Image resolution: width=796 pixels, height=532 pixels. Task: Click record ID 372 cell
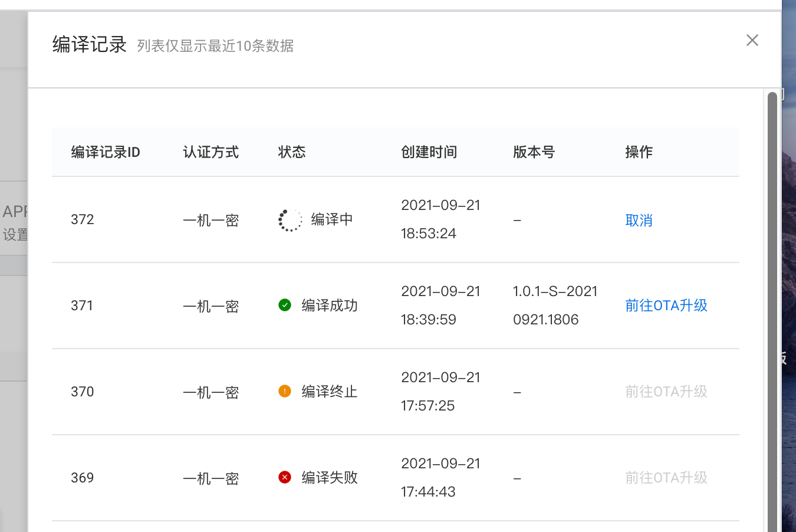83,219
